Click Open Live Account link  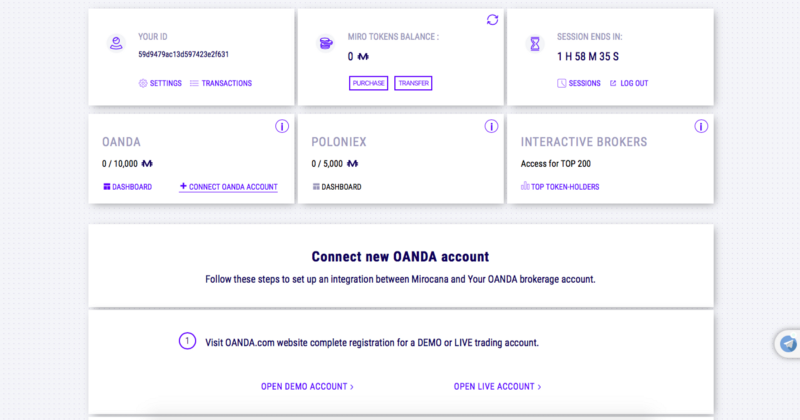point(497,387)
